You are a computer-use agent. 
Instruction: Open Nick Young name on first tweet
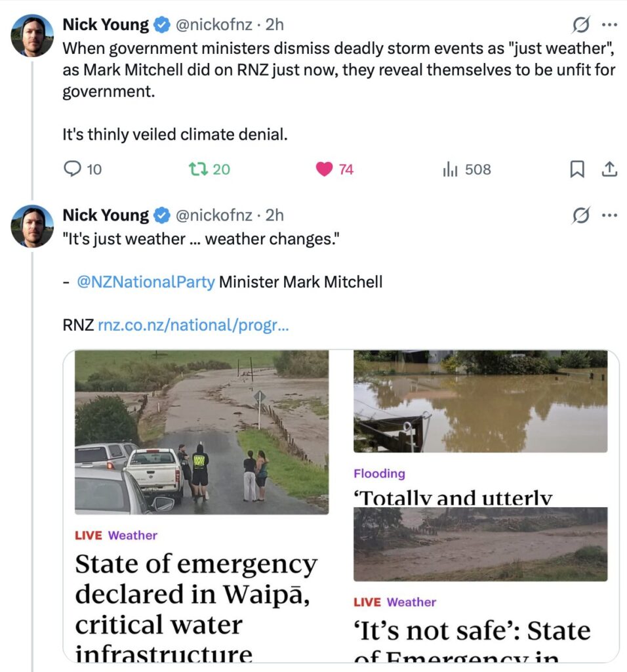tap(106, 25)
